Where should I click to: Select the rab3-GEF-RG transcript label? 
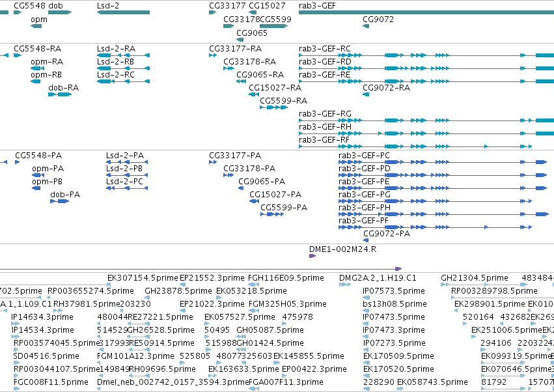coord(325,114)
